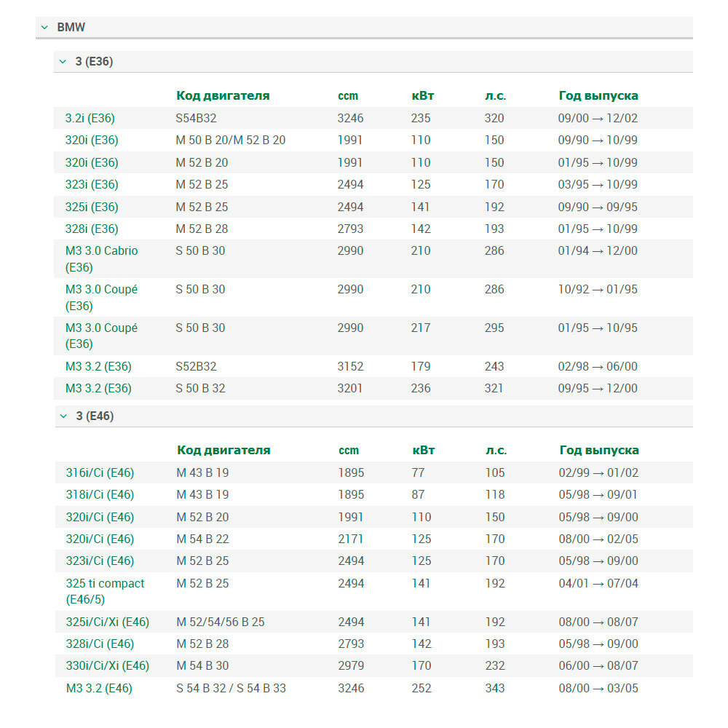The width and height of the screenshot is (728, 728).
Task: Collapse the 3 (E46) group chevron
Action: [x=63, y=416]
